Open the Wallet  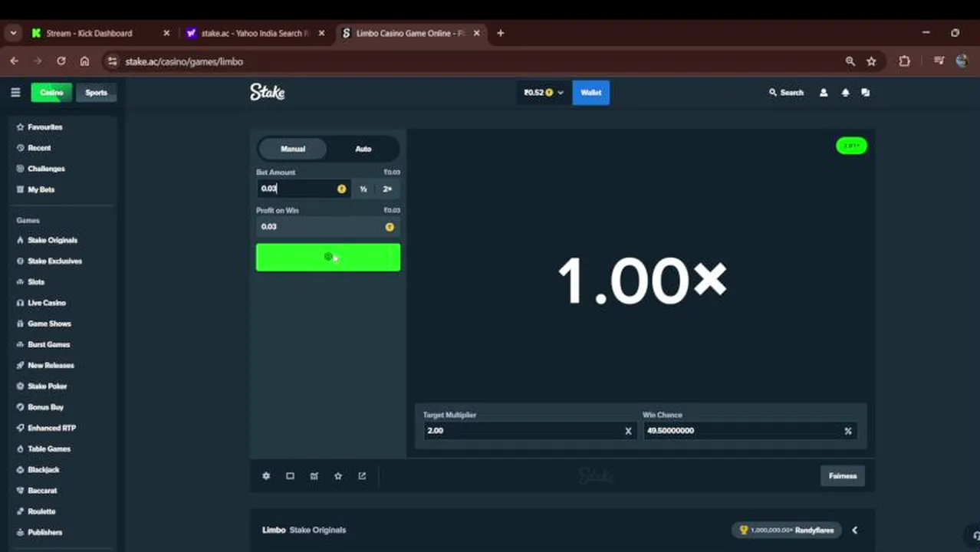(591, 93)
